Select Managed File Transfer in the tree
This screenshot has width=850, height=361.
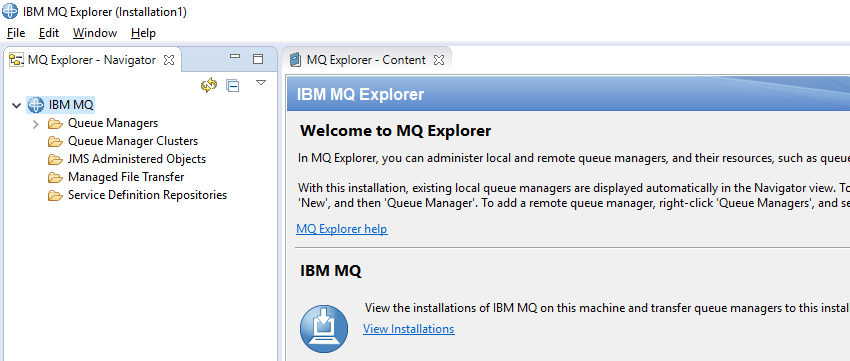(126, 177)
